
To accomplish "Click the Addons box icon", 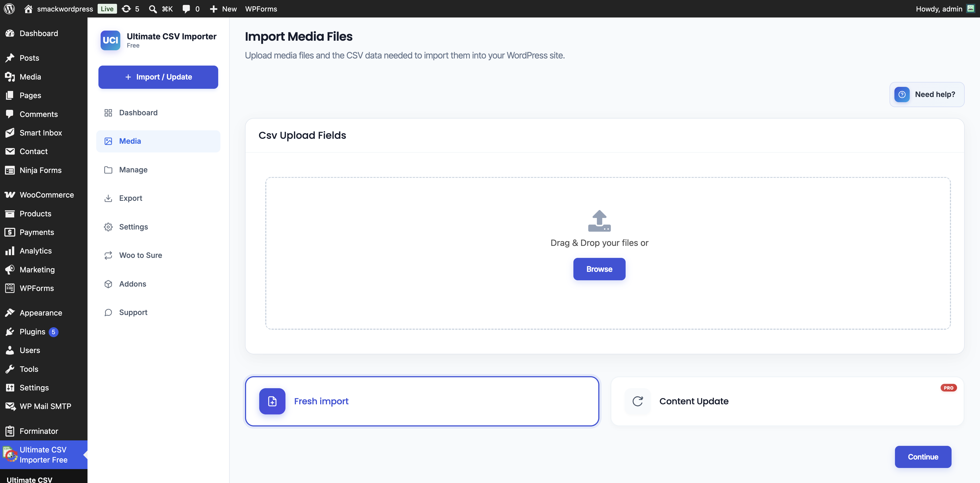I will click(108, 284).
